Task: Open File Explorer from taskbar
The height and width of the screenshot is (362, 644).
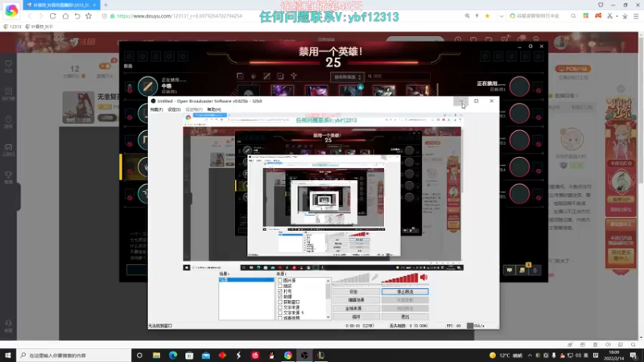Action: click(156, 356)
